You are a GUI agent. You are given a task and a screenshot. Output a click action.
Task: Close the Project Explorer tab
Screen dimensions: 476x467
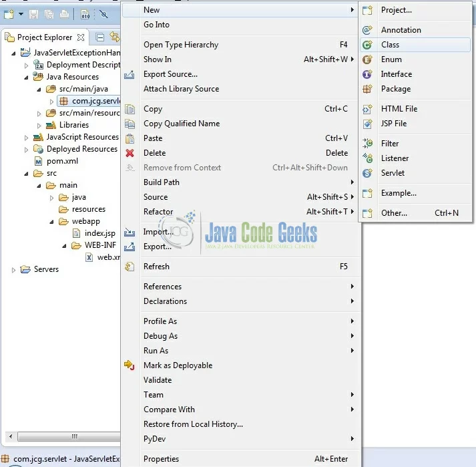tap(81, 37)
